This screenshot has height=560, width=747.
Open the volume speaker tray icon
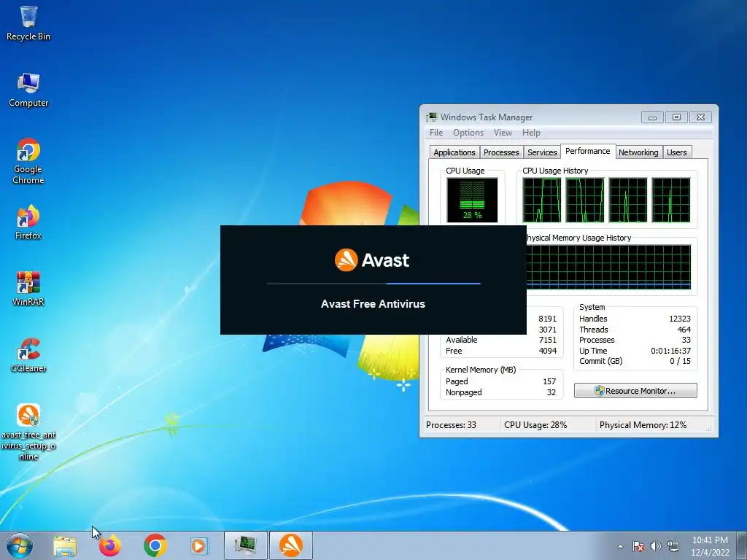(656, 546)
